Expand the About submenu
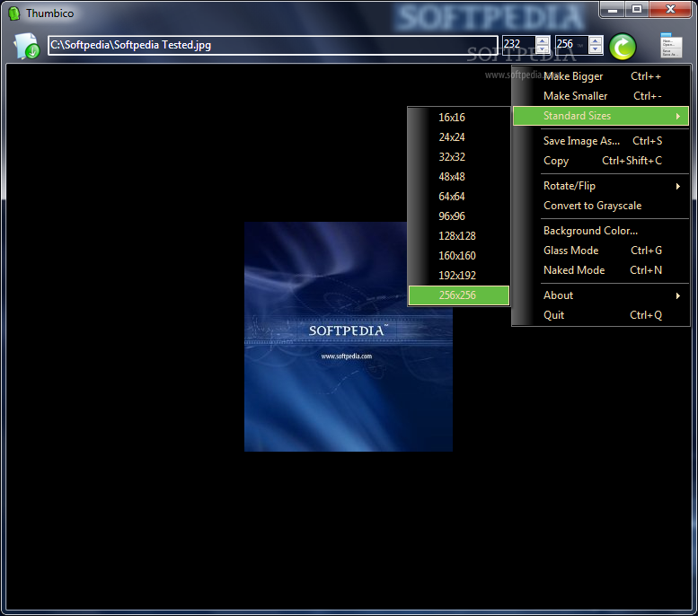The width and height of the screenshot is (698, 616). pos(601,295)
